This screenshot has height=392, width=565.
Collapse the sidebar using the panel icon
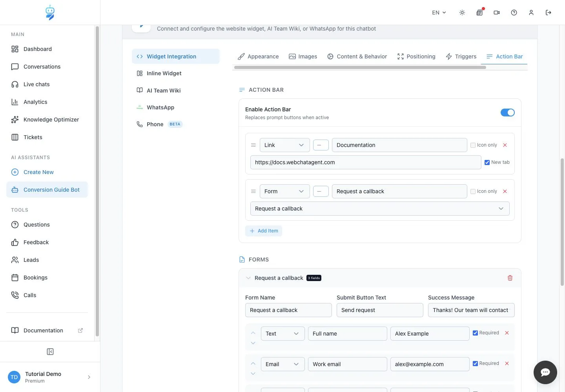pyautogui.click(x=50, y=352)
